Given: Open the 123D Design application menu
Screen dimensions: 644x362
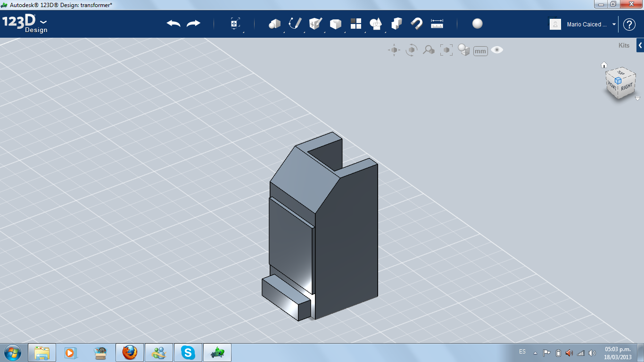Looking at the screenshot, I should [x=25, y=25].
